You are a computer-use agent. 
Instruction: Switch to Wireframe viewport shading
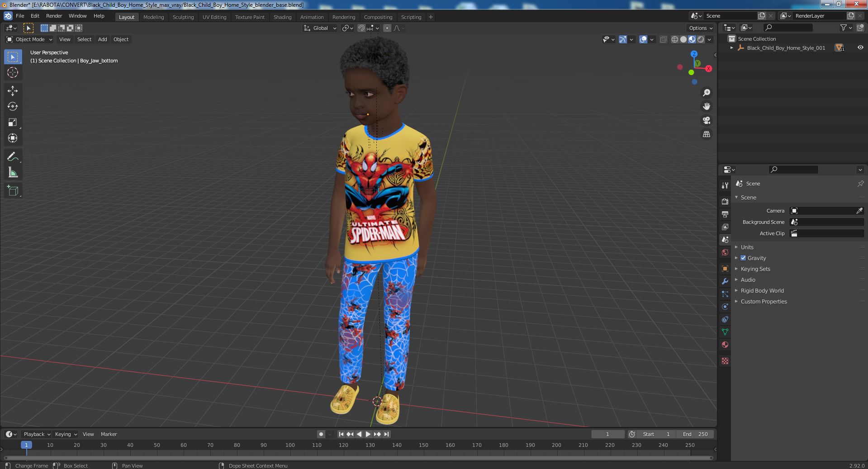tap(675, 39)
